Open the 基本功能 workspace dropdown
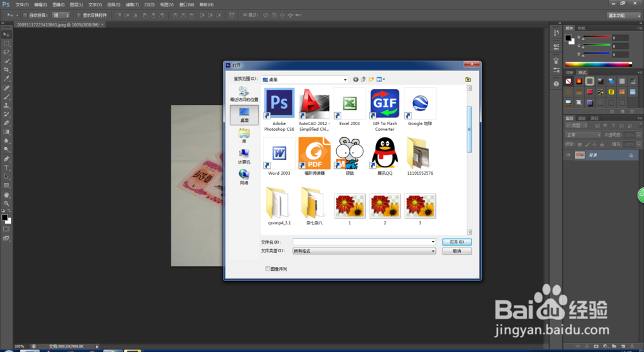 point(623,15)
